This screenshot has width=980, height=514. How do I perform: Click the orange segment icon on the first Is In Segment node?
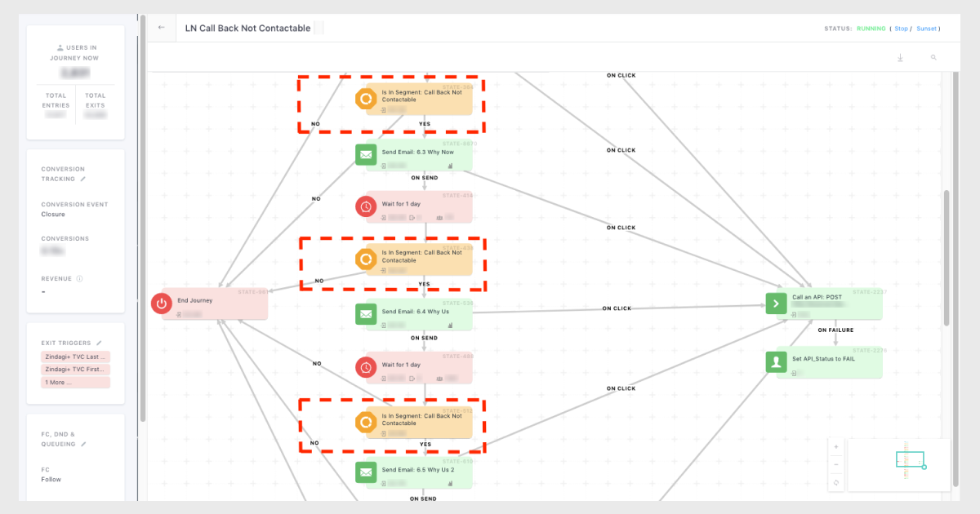366,98
